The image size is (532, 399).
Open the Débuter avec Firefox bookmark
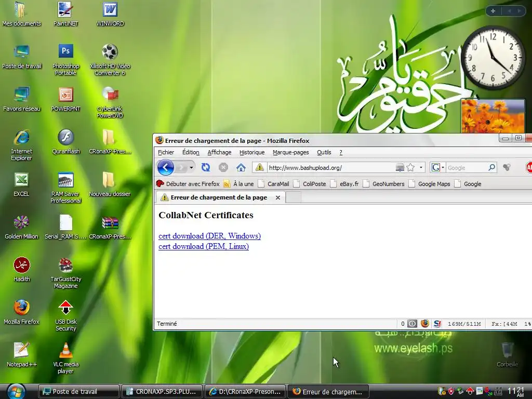coord(188,184)
